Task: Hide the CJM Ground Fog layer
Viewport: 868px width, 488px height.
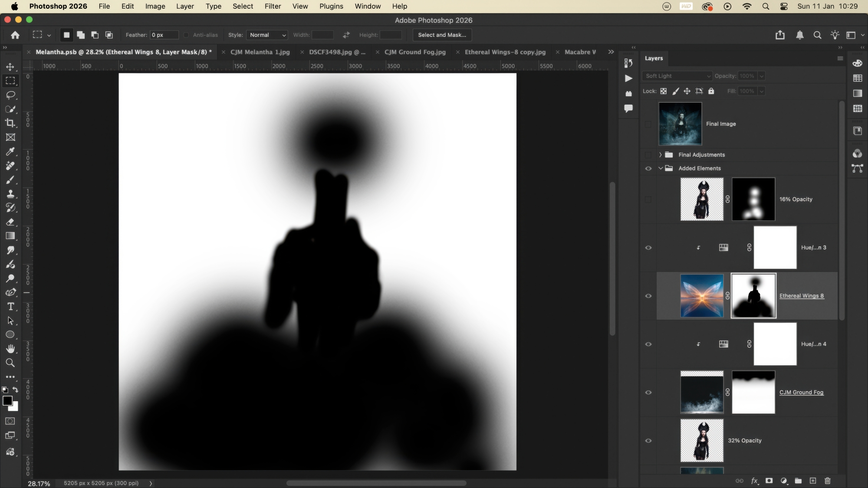Action: pyautogui.click(x=648, y=393)
